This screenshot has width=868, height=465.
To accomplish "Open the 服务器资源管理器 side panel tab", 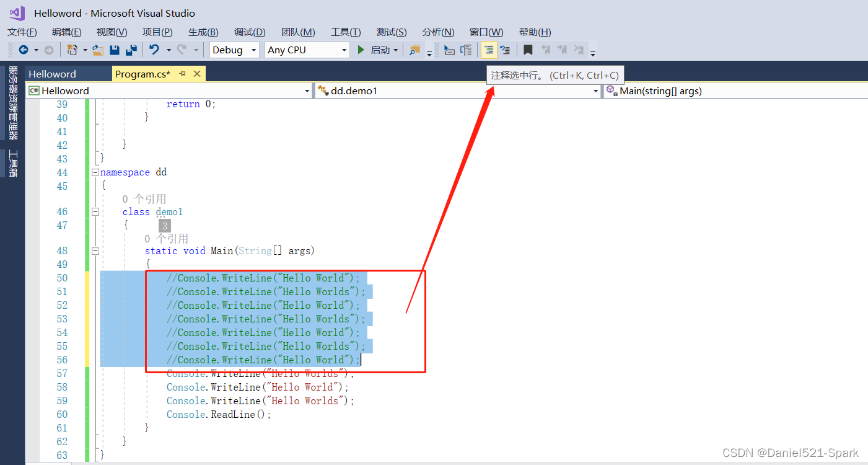I will pos(13,103).
